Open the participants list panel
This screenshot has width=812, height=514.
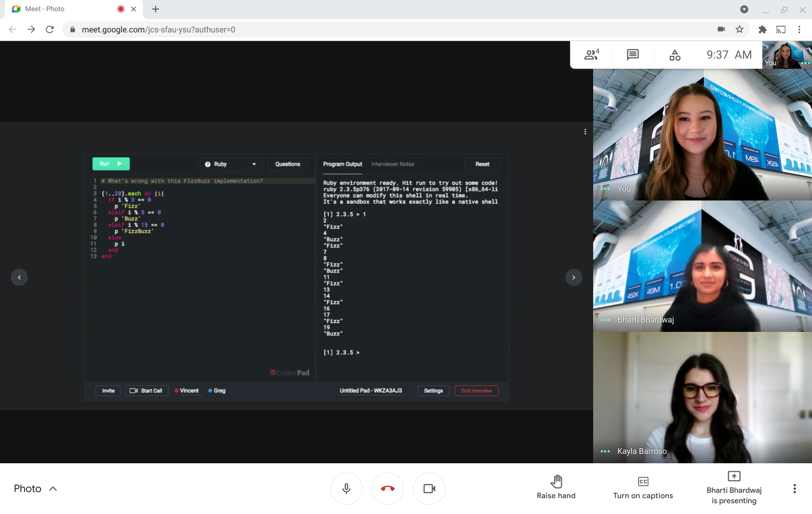591,55
